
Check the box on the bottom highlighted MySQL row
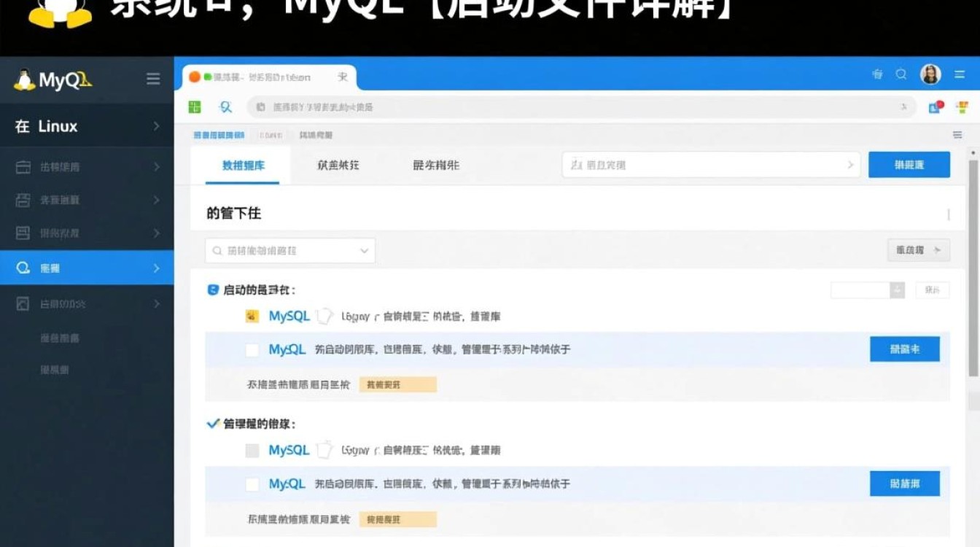[252, 484]
